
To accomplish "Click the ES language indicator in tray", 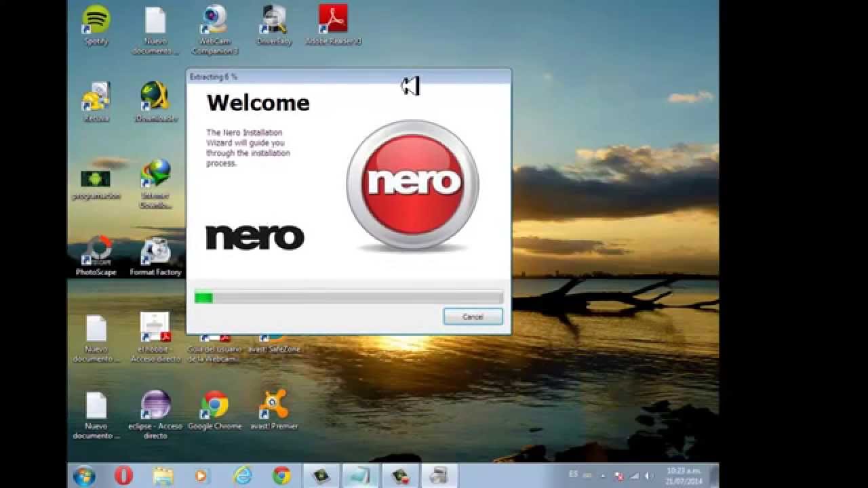I will tap(574, 475).
